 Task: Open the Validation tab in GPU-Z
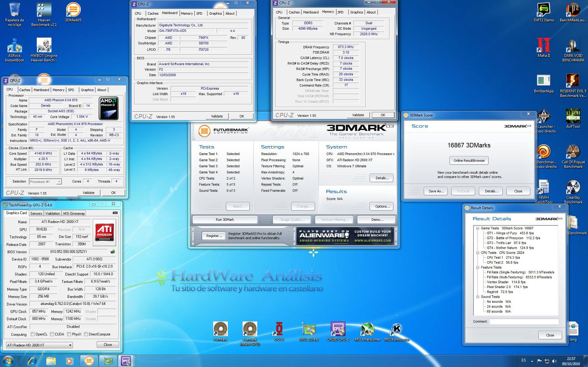tap(53, 213)
